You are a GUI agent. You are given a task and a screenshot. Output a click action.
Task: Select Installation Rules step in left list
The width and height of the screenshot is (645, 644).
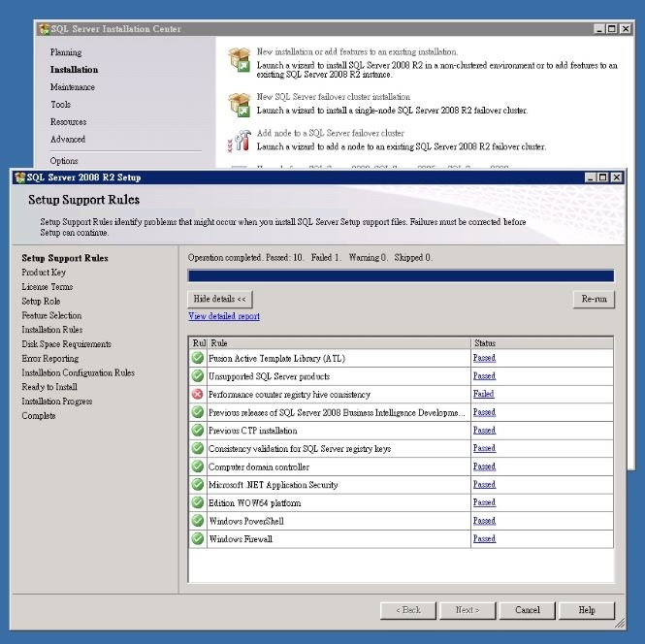click(x=52, y=330)
